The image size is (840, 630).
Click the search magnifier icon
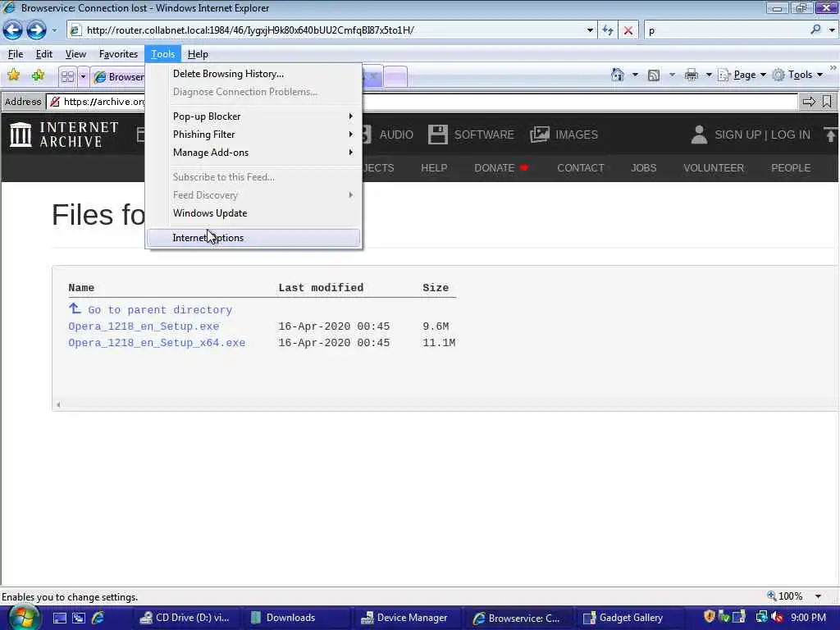tap(815, 30)
